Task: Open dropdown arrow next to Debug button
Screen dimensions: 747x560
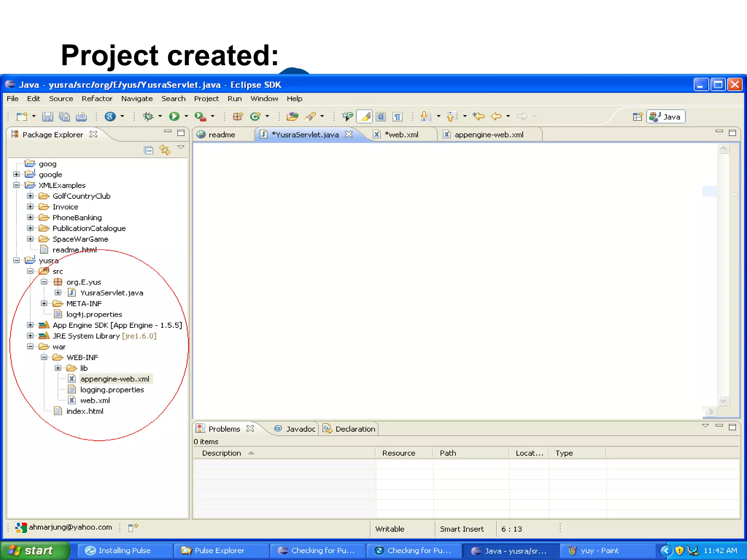Action: pos(160,116)
